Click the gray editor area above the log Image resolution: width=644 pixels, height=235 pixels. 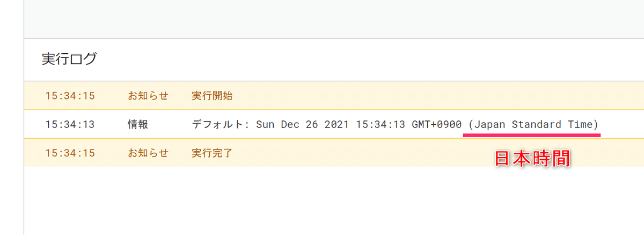pos(334,19)
